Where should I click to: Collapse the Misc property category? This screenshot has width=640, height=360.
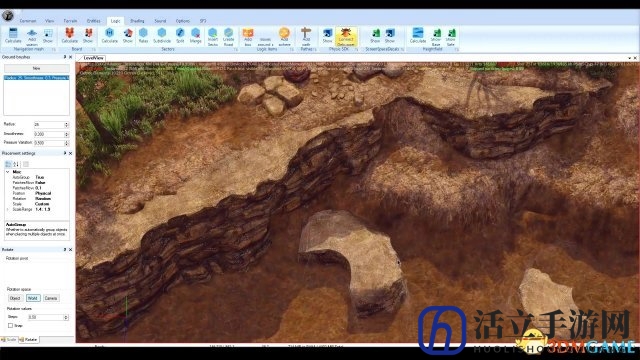(x=8, y=172)
